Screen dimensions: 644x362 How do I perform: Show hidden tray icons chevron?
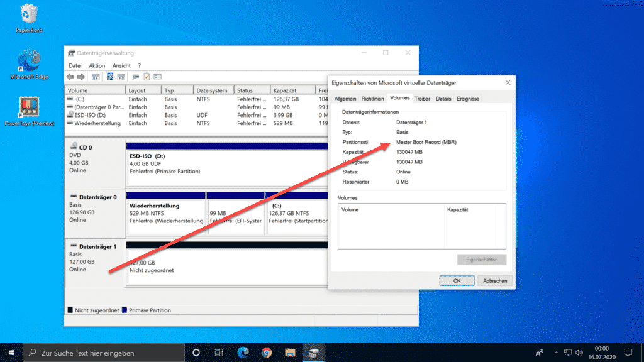(x=557, y=353)
